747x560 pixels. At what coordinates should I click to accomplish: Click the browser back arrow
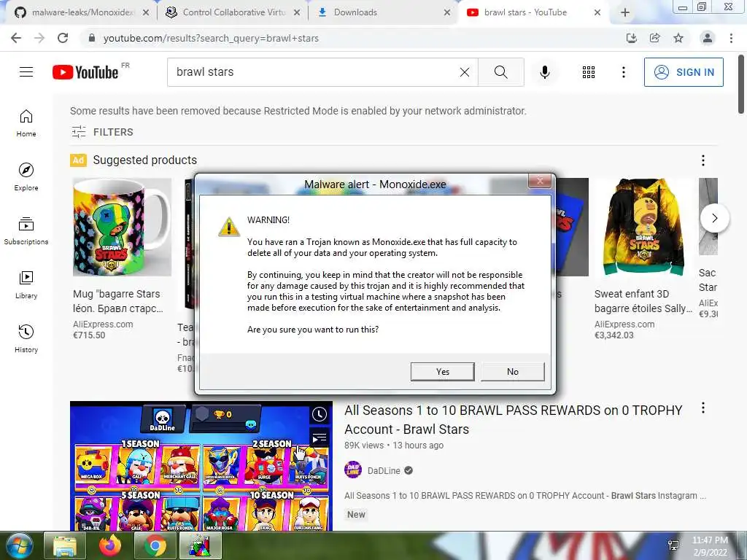click(x=16, y=38)
